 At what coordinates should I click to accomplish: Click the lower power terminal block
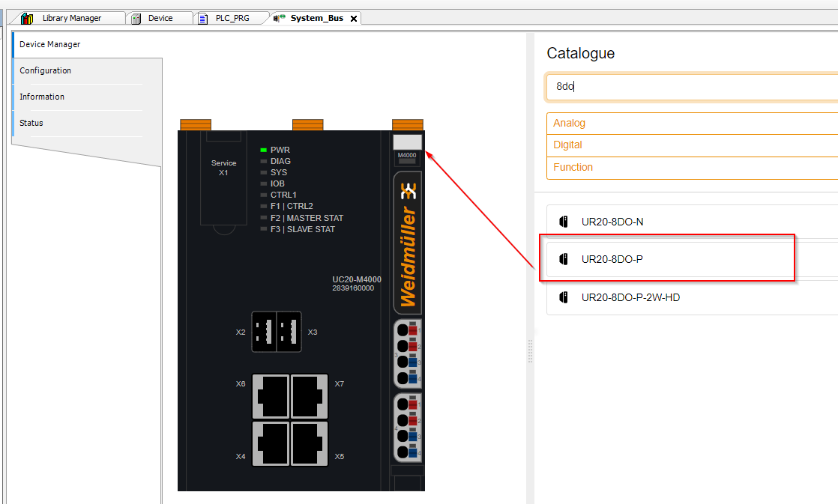click(408, 428)
